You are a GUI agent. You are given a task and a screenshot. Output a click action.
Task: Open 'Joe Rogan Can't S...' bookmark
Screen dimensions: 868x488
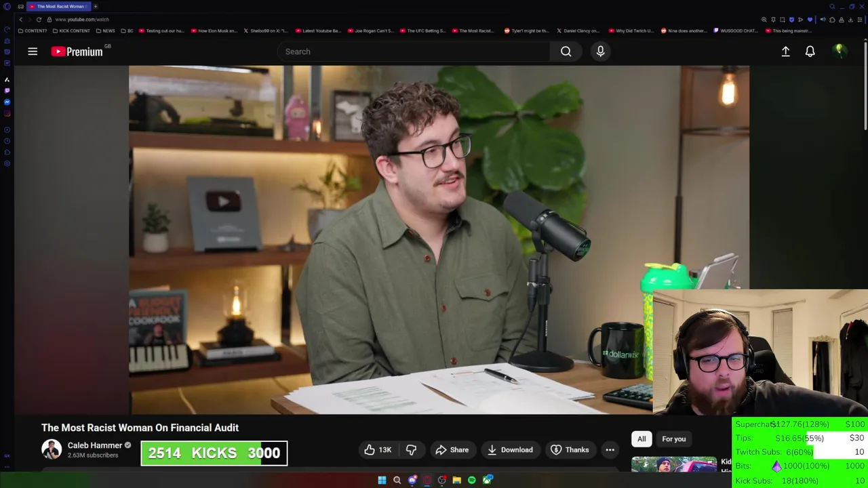[370, 30]
